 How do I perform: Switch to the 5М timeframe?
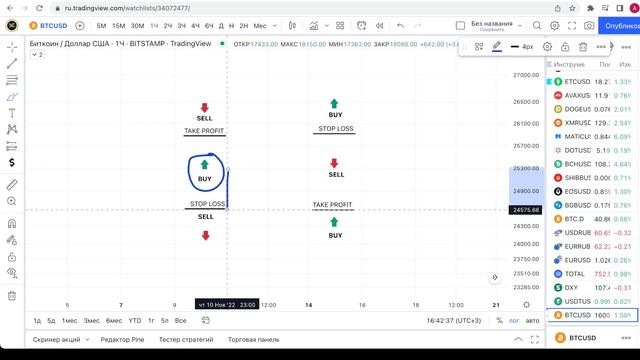[101, 26]
